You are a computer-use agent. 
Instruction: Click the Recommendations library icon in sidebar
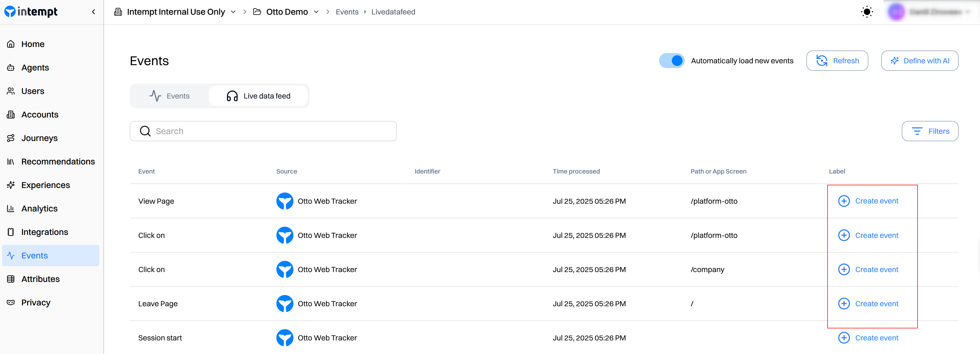[11, 162]
